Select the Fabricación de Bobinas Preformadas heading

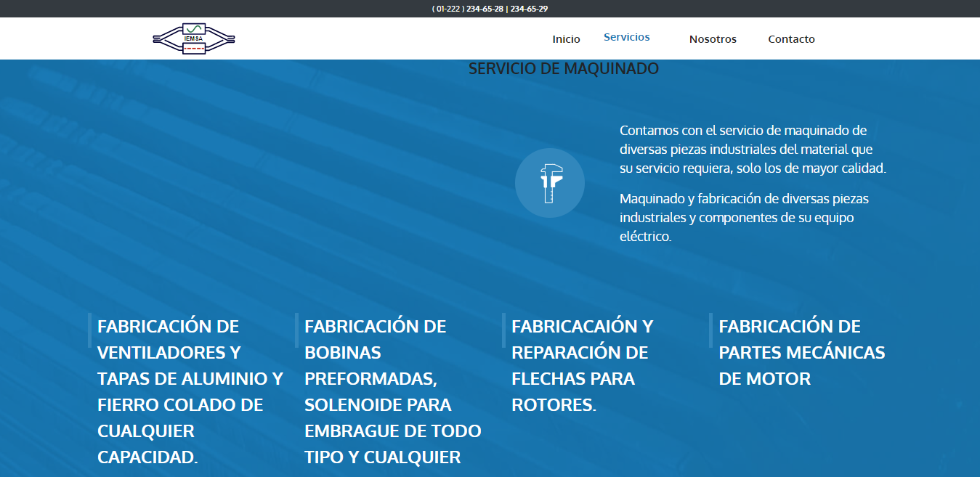click(x=392, y=392)
